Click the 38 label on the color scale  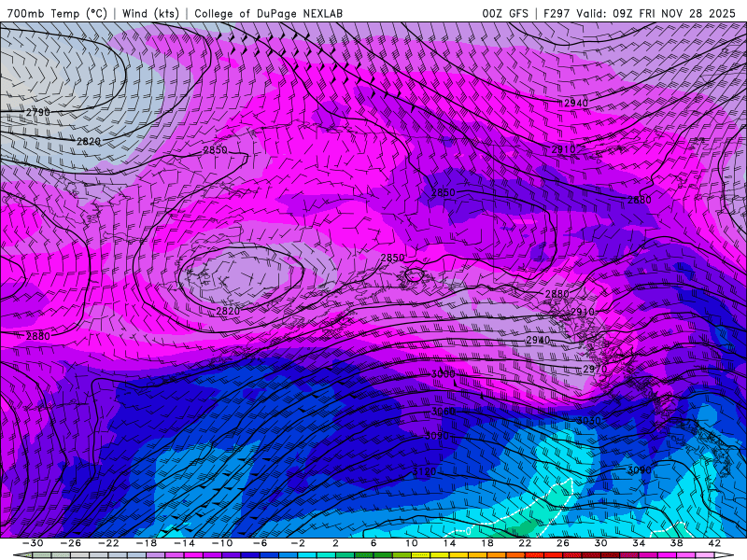coord(677,543)
